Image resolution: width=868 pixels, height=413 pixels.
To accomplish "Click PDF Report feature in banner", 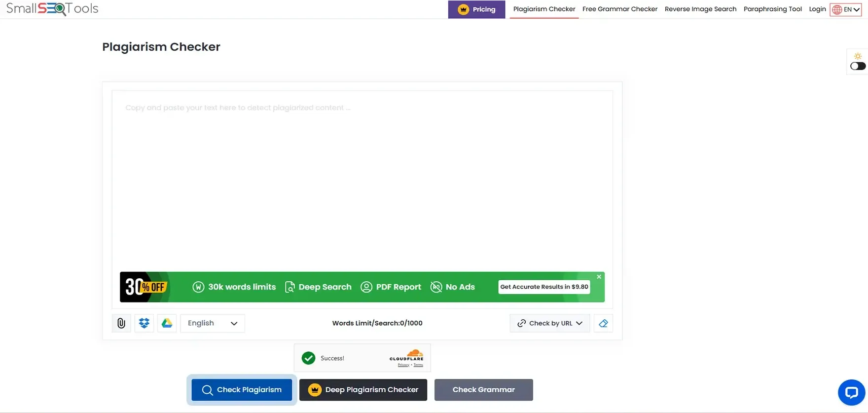I will pos(391,287).
